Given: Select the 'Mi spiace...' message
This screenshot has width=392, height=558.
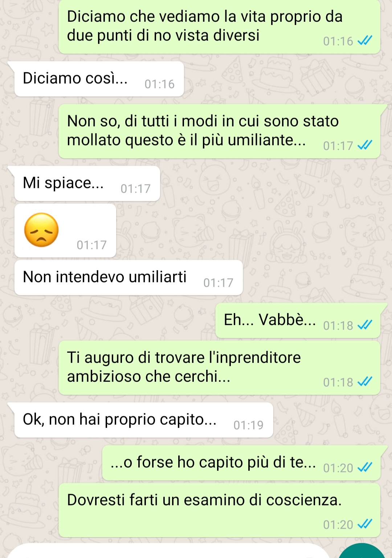Looking at the screenshot, I should tap(87, 183).
